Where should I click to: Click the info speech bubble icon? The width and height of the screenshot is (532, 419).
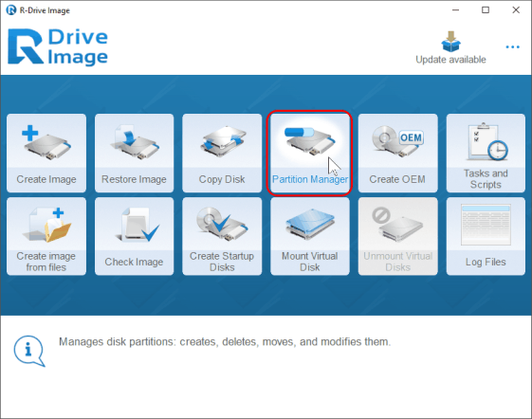29,351
